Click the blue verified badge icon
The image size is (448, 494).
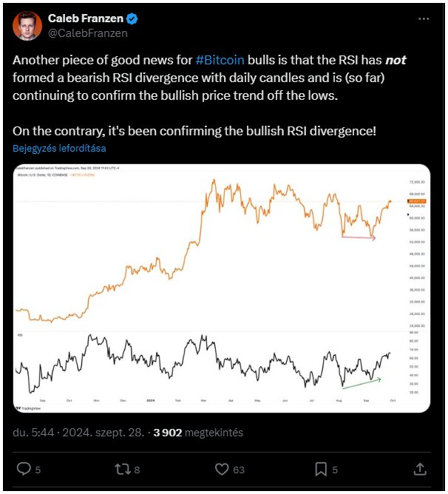pos(132,19)
